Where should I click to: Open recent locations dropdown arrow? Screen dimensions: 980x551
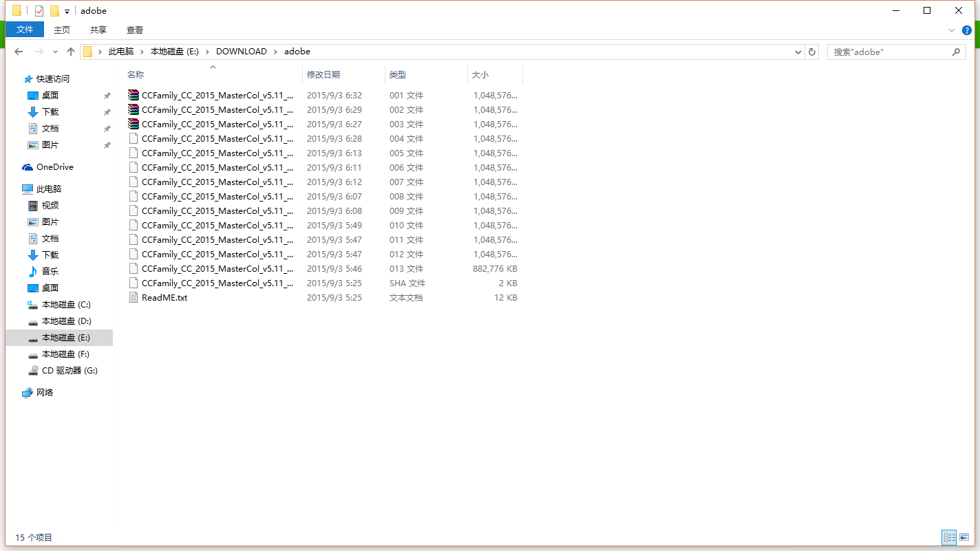click(x=55, y=52)
